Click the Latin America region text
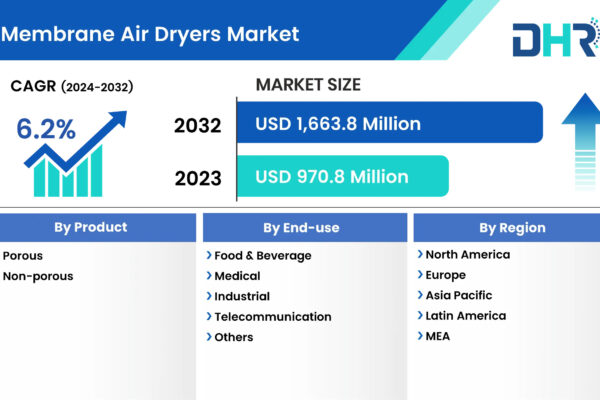600x400 pixels. tap(466, 315)
